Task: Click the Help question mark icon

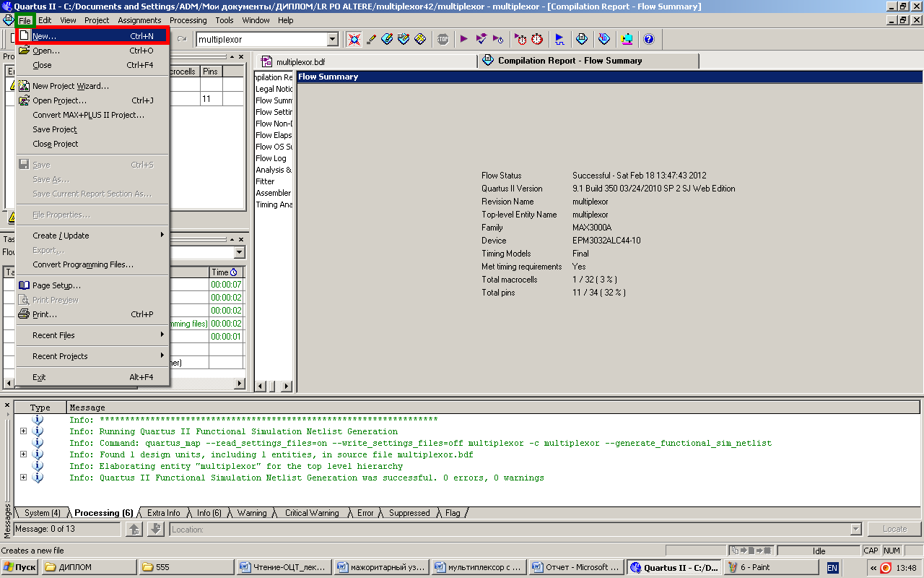Action: [x=648, y=39]
